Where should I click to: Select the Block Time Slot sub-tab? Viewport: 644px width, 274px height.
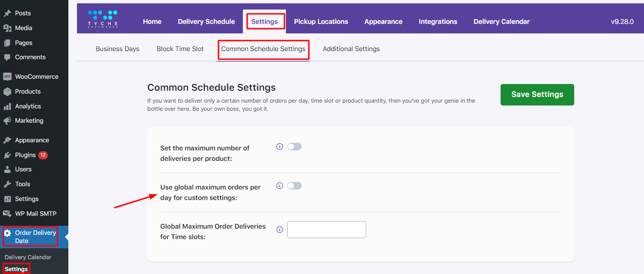coord(180,49)
